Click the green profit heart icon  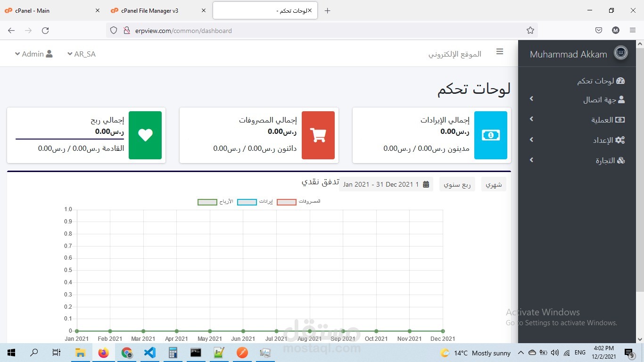(x=145, y=135)
